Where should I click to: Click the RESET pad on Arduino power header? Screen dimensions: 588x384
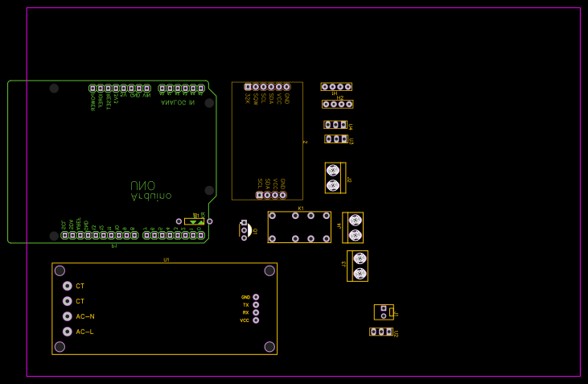108,89
